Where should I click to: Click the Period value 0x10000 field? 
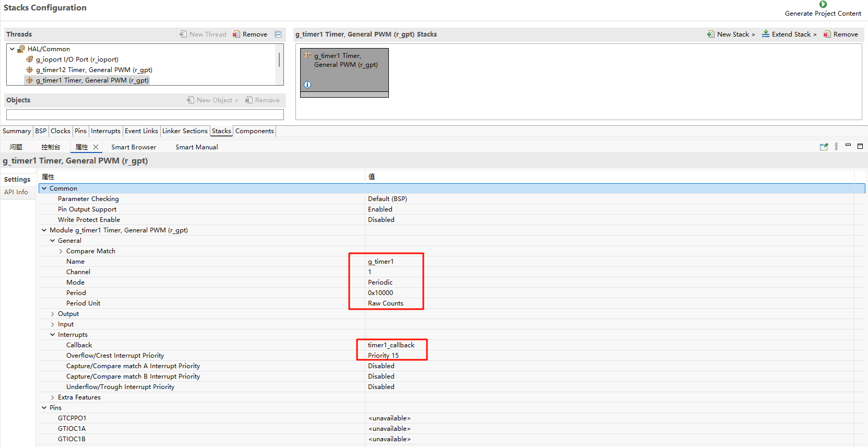pos(381,293)
